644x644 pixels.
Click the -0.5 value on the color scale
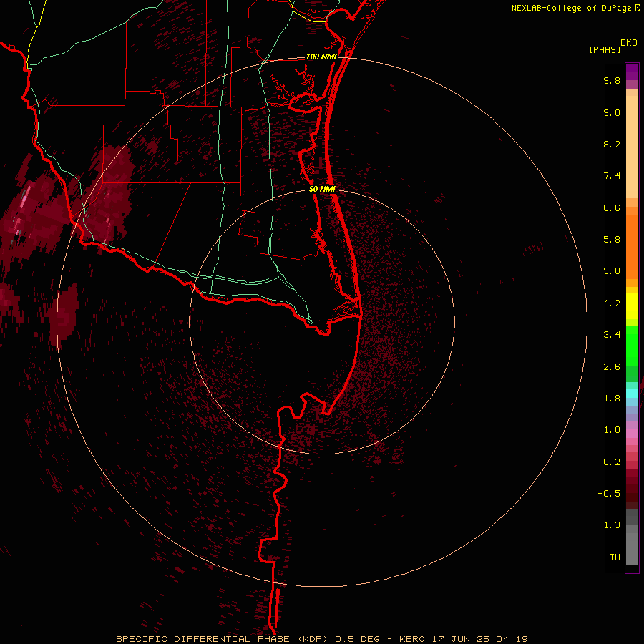coord(609,494)
